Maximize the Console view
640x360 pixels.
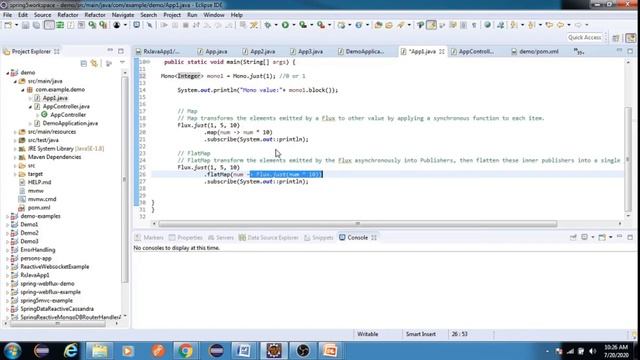pos(630,237)
